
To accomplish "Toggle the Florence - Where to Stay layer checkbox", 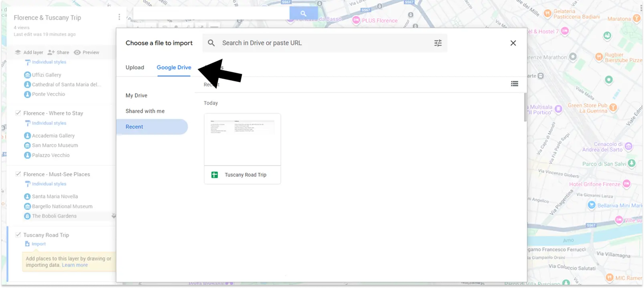I will pyautogui.click(x=18, y=113).
